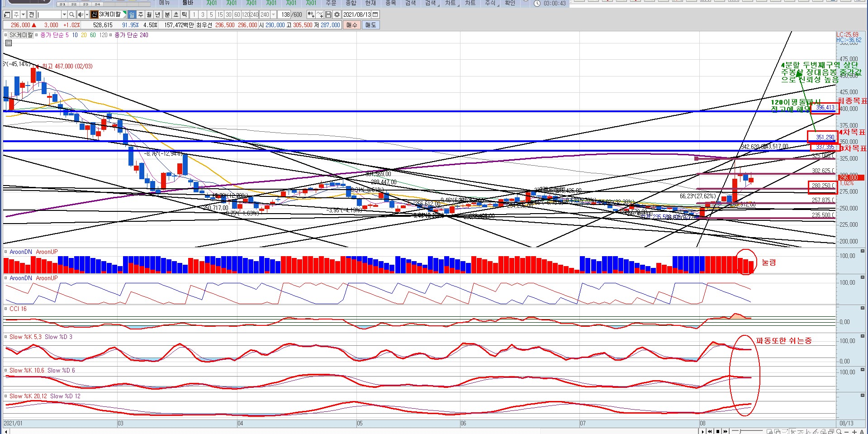
Task: Open chart settings gear icon
Action: 337,14
